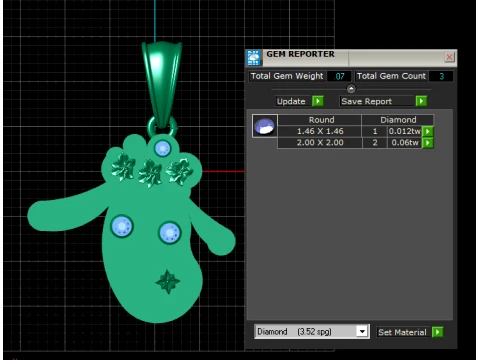Screen dimensions: 480x360
Task: Click the green arrow for 0.012tw row
Action: tap(428, 131)
